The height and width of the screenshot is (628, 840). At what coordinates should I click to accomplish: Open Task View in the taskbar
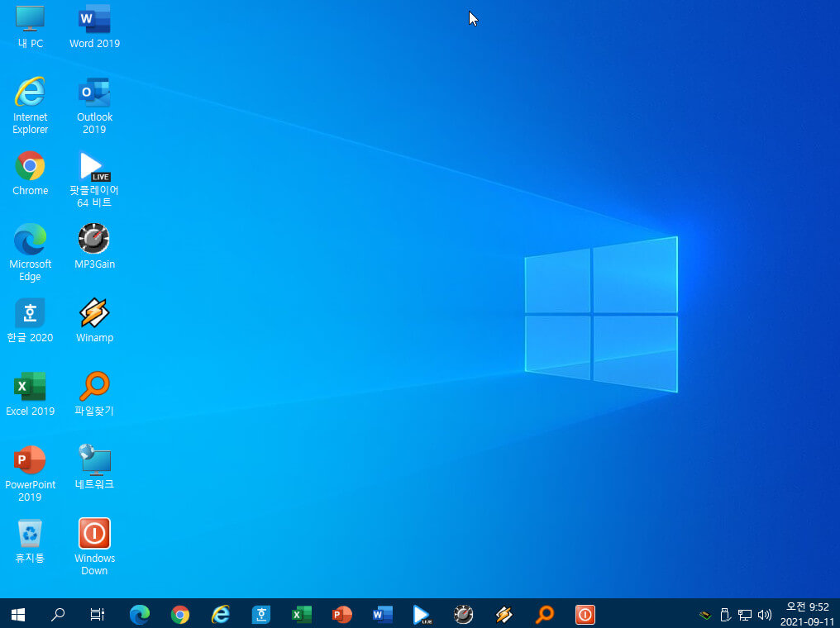[97, 614]
